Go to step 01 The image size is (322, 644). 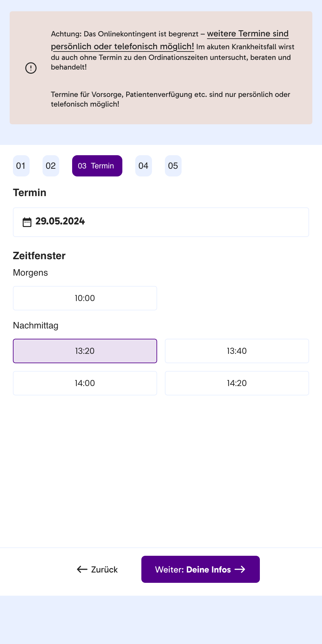[x=21, y=166]
